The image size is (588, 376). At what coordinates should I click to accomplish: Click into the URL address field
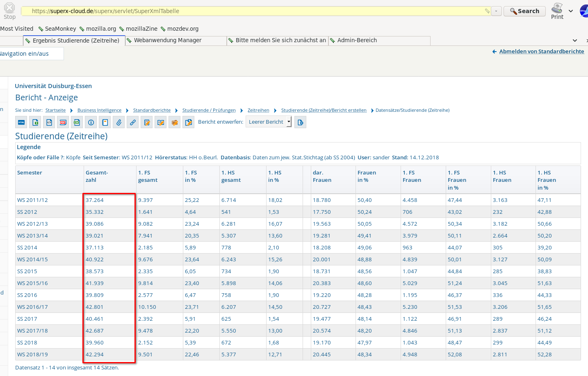point(254,11)
